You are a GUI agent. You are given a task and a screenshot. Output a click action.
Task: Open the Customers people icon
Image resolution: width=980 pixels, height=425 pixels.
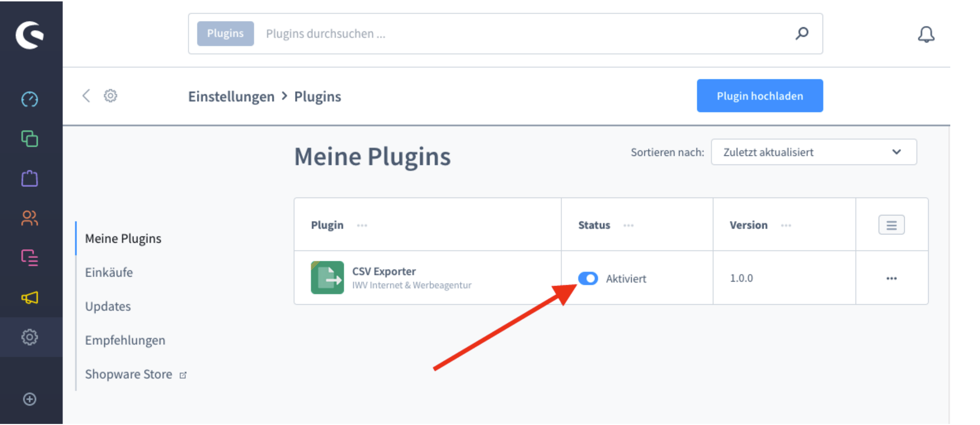click(30, 218)
